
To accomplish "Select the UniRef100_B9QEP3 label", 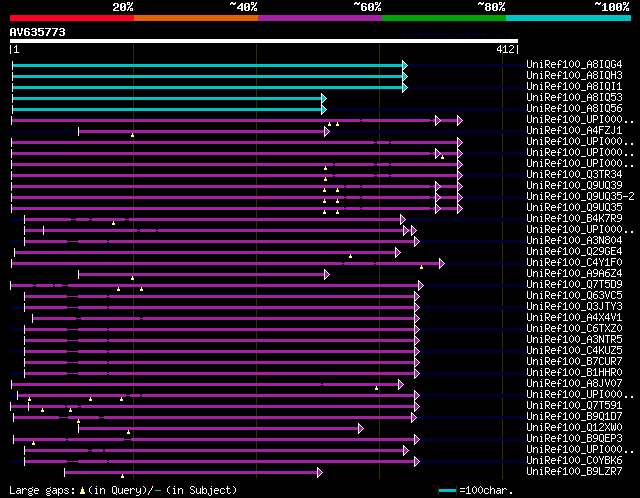I will coord(574,439).
